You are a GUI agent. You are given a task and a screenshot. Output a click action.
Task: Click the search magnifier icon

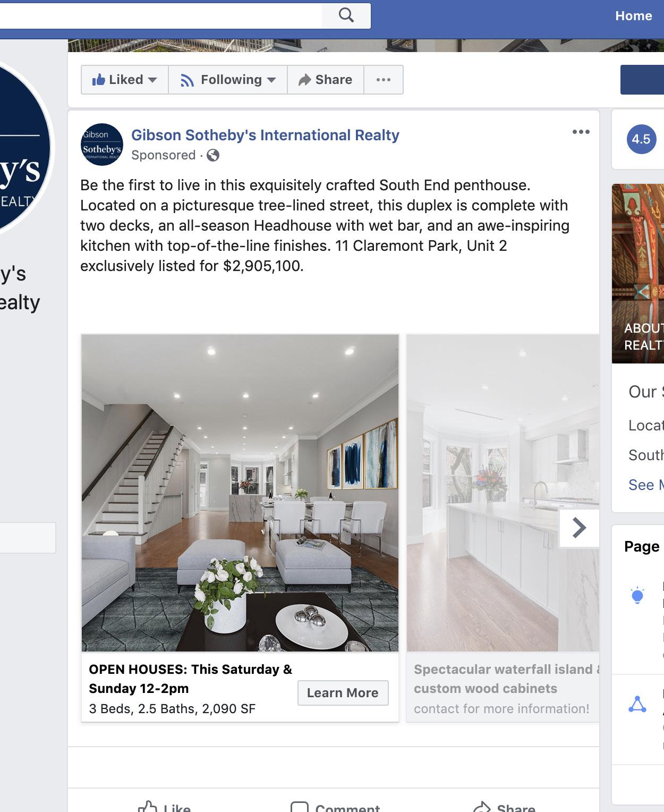pyautogui.click(x=346, y=15)
